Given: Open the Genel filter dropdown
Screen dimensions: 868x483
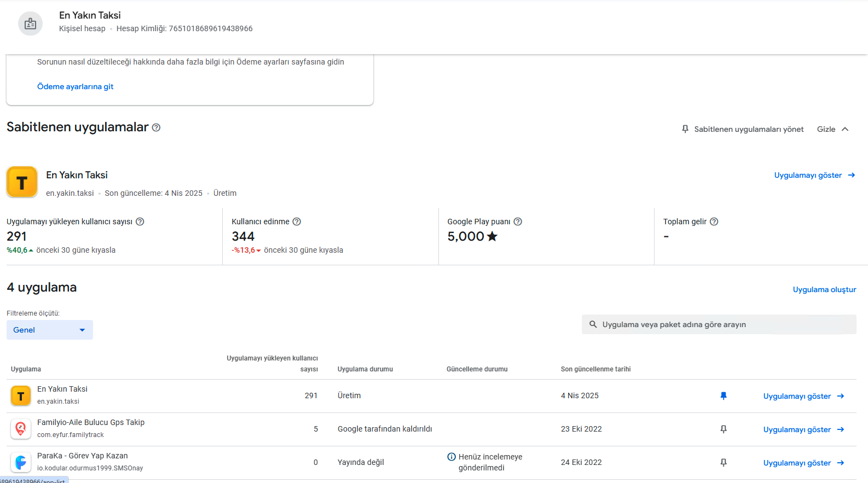Looking at the screenshot, I should pos(50,330).
